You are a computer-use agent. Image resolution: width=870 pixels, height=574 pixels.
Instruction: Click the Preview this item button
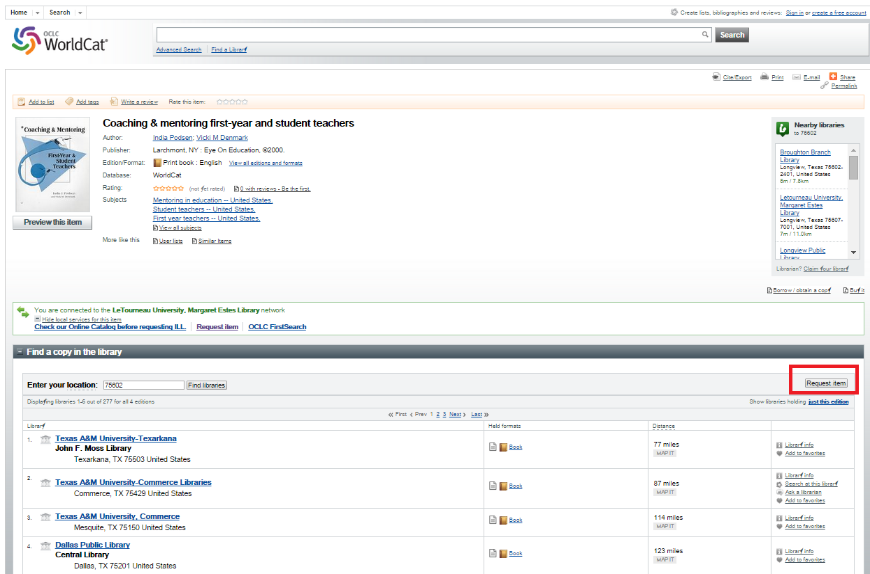(53, 222)
